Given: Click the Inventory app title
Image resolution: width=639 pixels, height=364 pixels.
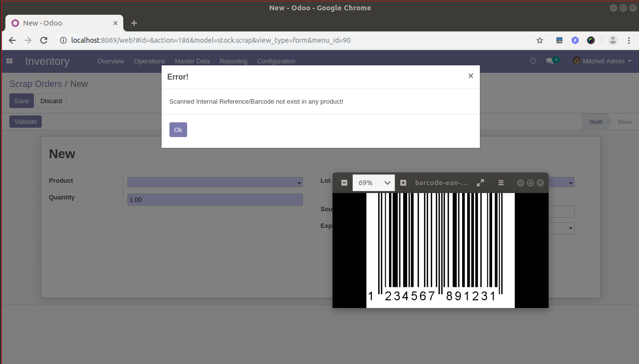Looking at the screenshot, I should pos(47,61).
